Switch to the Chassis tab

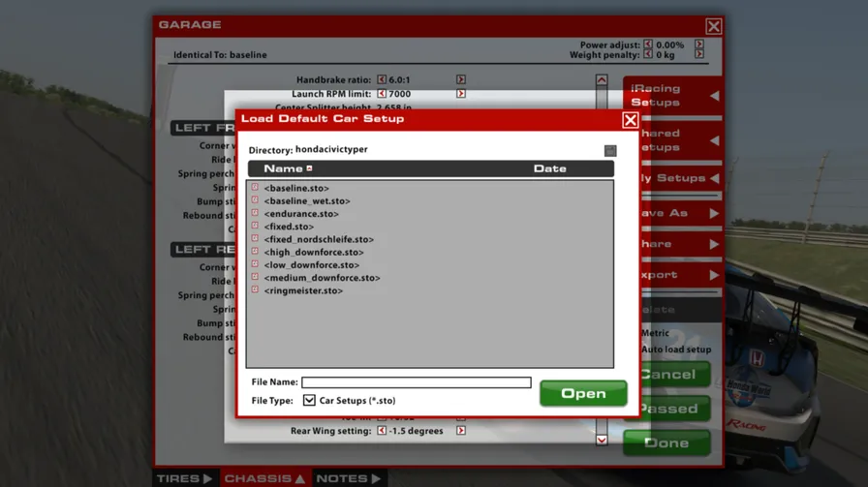(265, 478)
